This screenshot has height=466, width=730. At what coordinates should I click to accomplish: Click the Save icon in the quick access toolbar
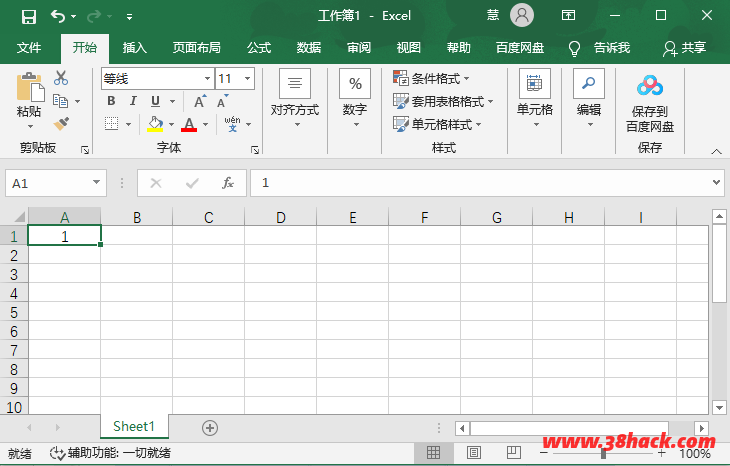click(28, 17)
